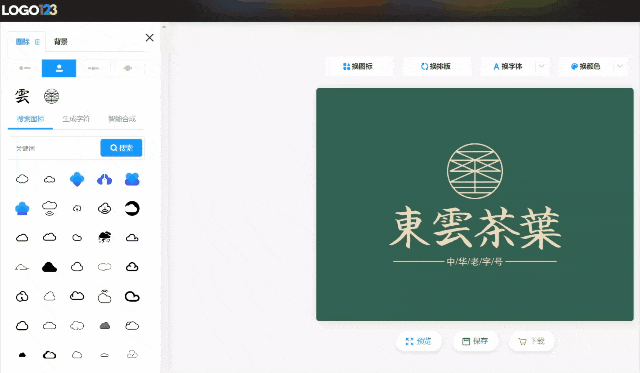Close the left icon panel with X
Screen dimensions: 640x373
tap(149, 38)
